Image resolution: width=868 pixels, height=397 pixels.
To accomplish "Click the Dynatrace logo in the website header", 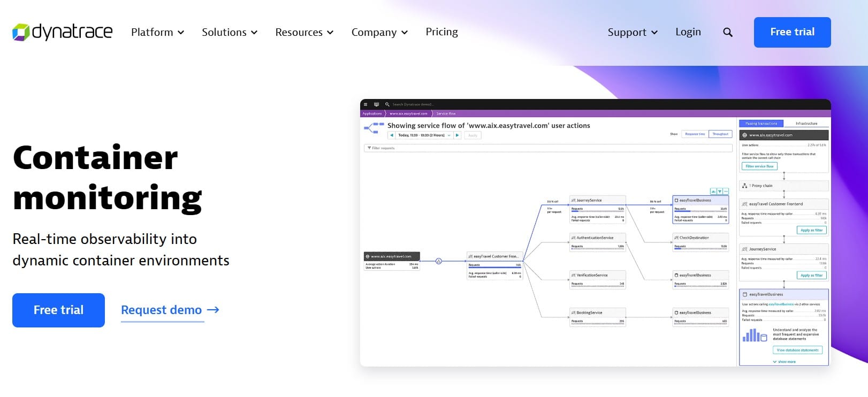I will 62,32.
